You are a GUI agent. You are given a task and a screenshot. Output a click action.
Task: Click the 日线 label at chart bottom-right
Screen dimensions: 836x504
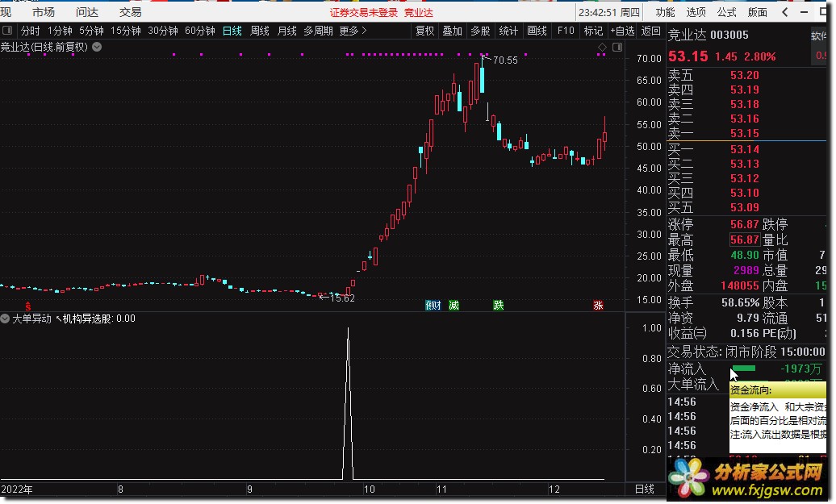point(644,489)
